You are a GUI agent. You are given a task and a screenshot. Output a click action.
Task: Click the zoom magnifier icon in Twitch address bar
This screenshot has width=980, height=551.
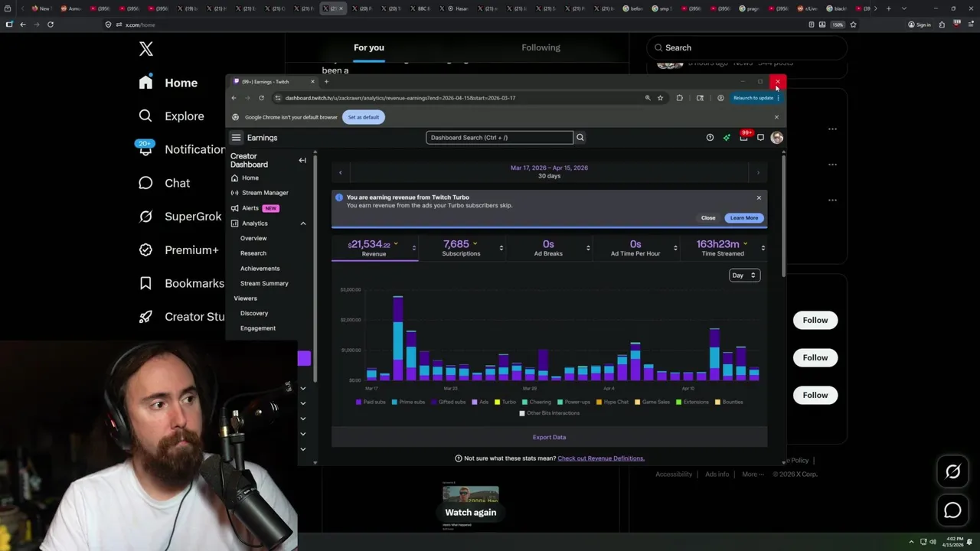[x=648, y=98]
